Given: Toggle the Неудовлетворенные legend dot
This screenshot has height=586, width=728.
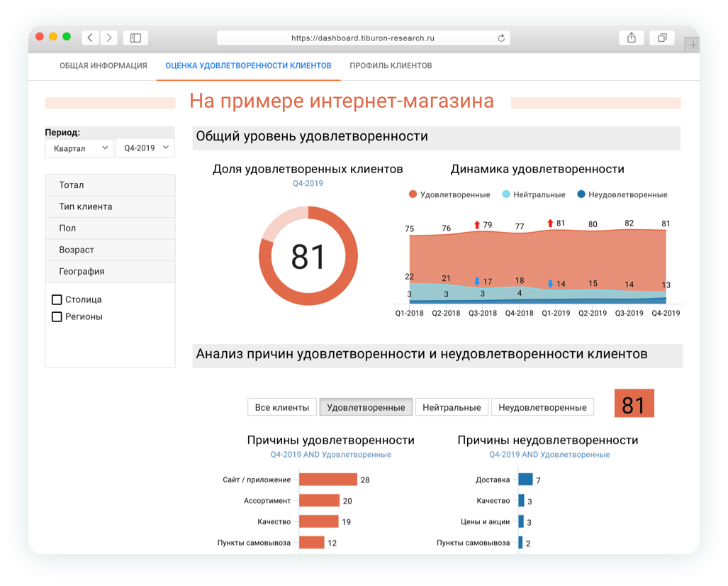Looking at the screenshot, I should click(581, 194).
